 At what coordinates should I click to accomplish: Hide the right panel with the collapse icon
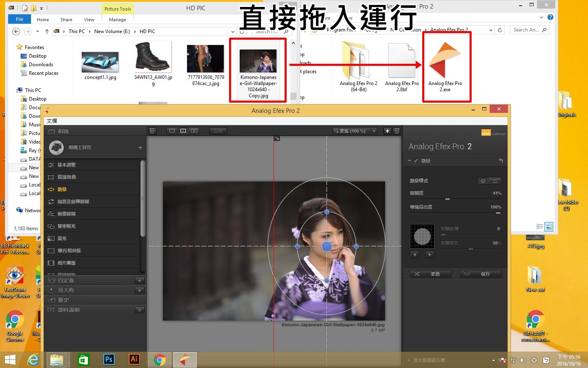click(396, 131)
